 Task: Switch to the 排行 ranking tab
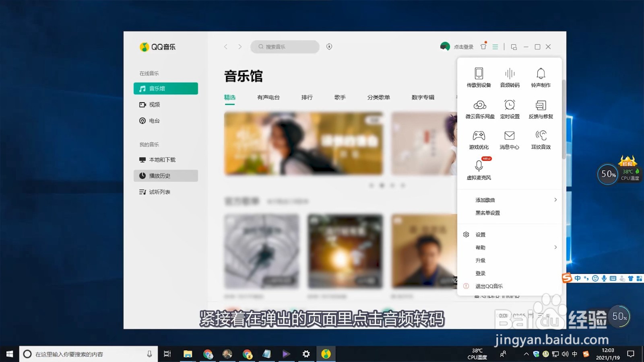(x=307, y=97)
